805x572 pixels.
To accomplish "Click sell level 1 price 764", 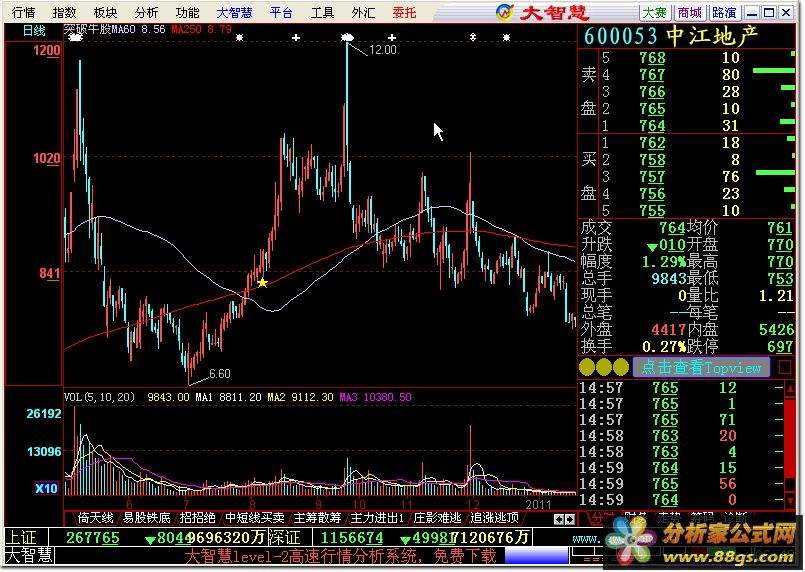I will (652, 125).
